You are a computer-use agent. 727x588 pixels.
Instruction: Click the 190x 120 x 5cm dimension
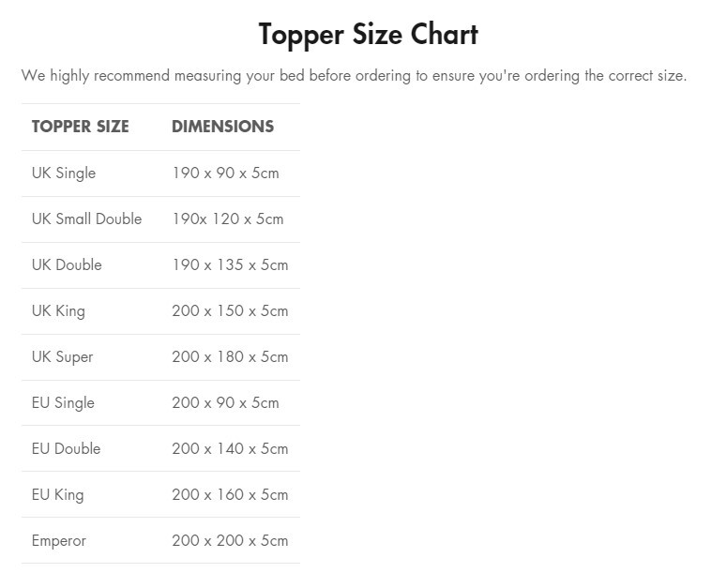[227, 219]
